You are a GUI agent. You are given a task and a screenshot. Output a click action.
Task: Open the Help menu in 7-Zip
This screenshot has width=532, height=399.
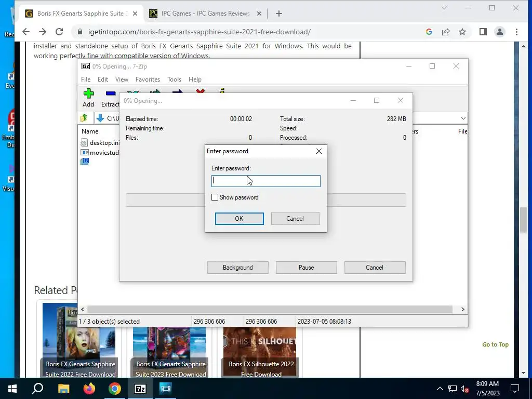(195, 79)
